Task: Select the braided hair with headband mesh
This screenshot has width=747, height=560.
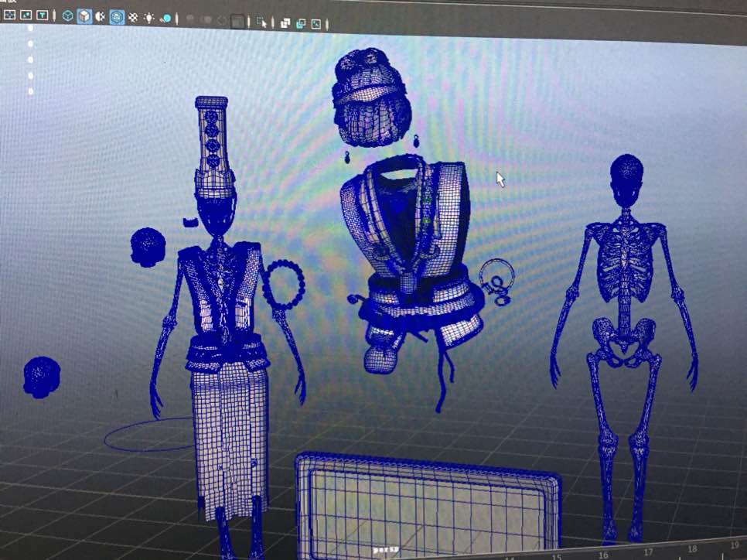Action: click(x=371, y=97)
